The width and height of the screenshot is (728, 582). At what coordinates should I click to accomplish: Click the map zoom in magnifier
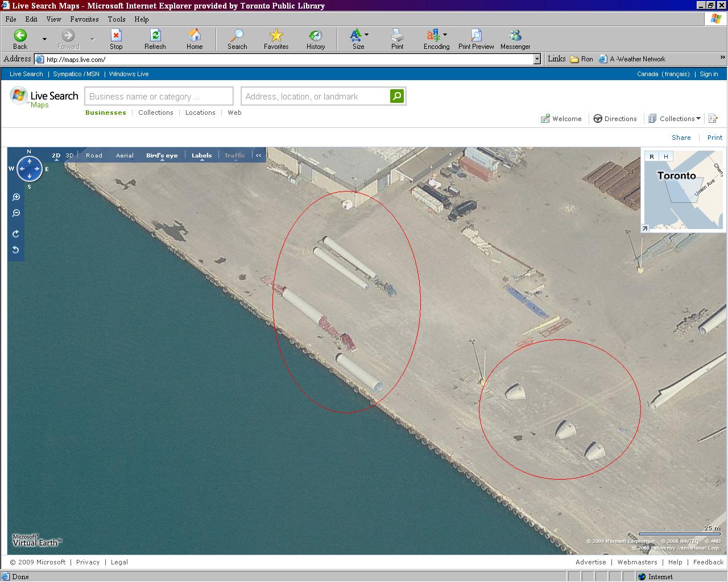point(16,197)
